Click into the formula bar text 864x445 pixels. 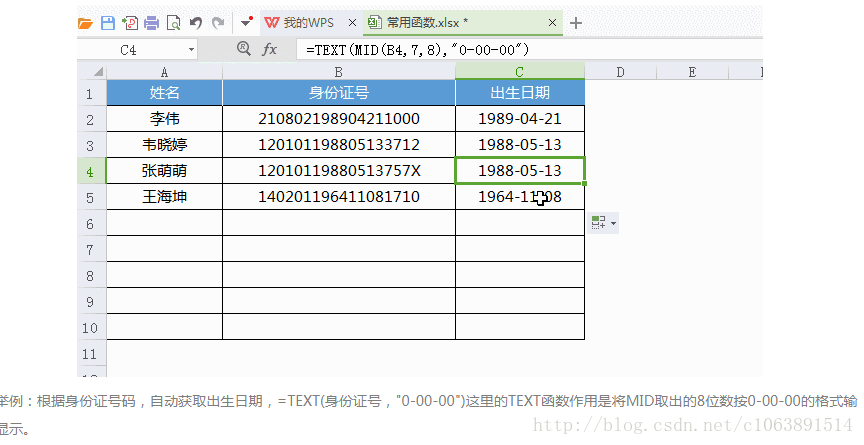[x=418, y=50]
